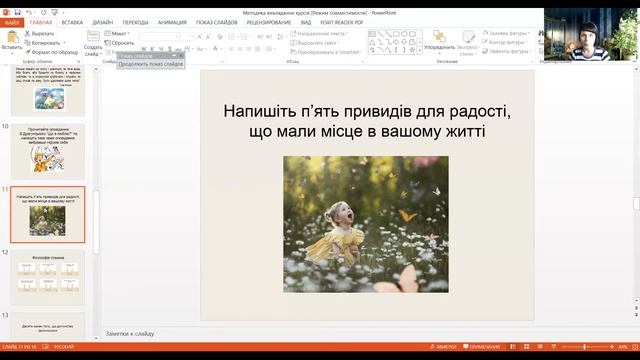640x360 pixels.
Task: Click the bold Ж formatting button
Action: (144, 49)
